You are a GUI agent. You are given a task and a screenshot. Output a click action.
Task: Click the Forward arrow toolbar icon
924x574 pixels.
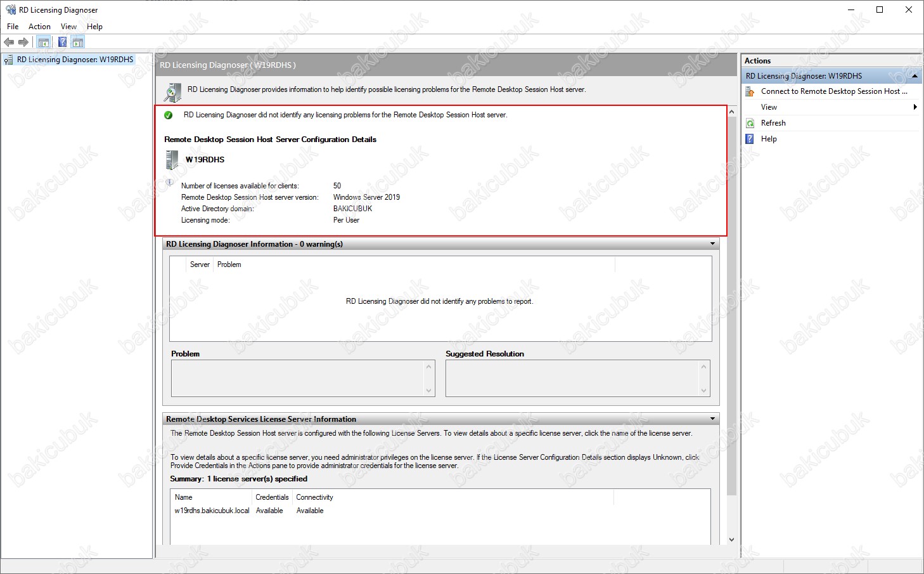tap(23, 42)
